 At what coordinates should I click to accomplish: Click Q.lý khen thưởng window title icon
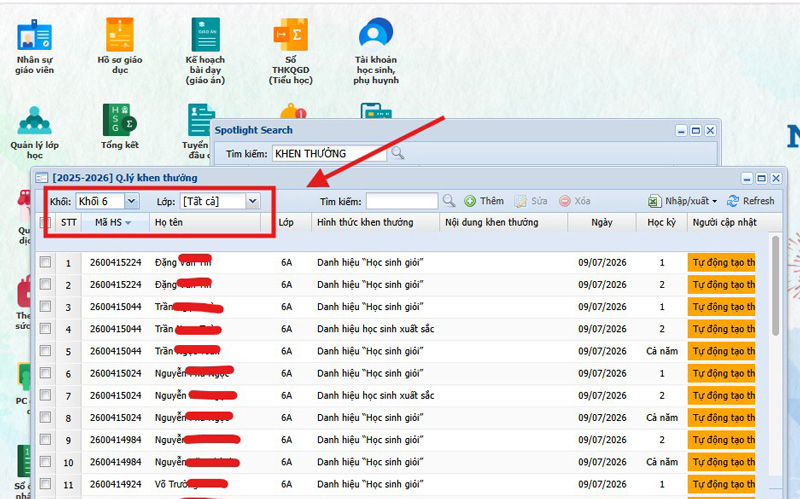41,178
